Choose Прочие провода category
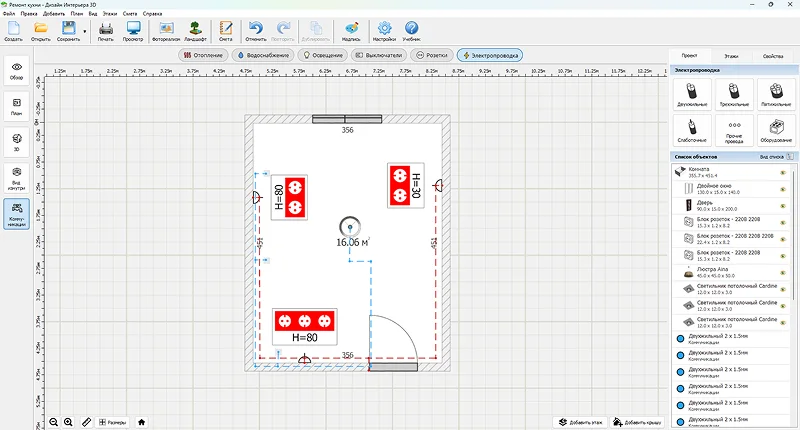Viewport: 800px width, 430px height. (734, 130)
